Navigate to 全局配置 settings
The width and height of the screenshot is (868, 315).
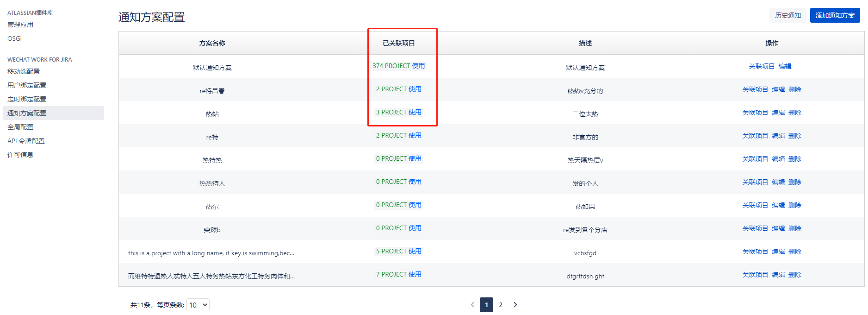[20, 127]
